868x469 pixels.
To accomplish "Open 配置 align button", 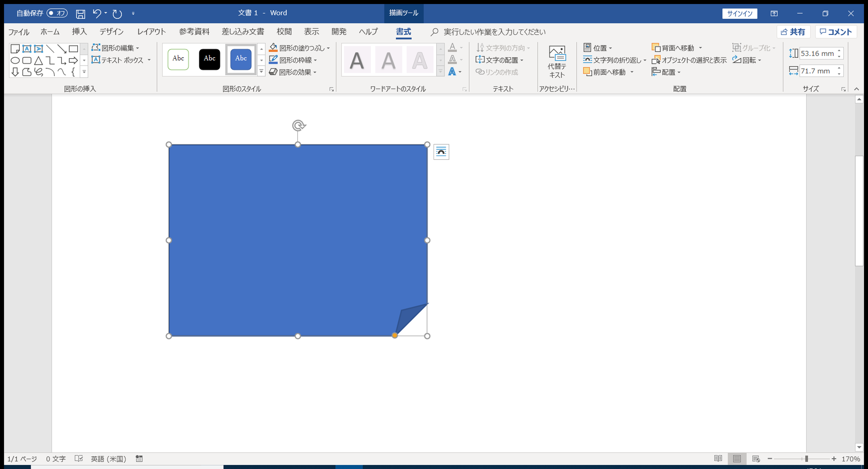I will 666,72.
